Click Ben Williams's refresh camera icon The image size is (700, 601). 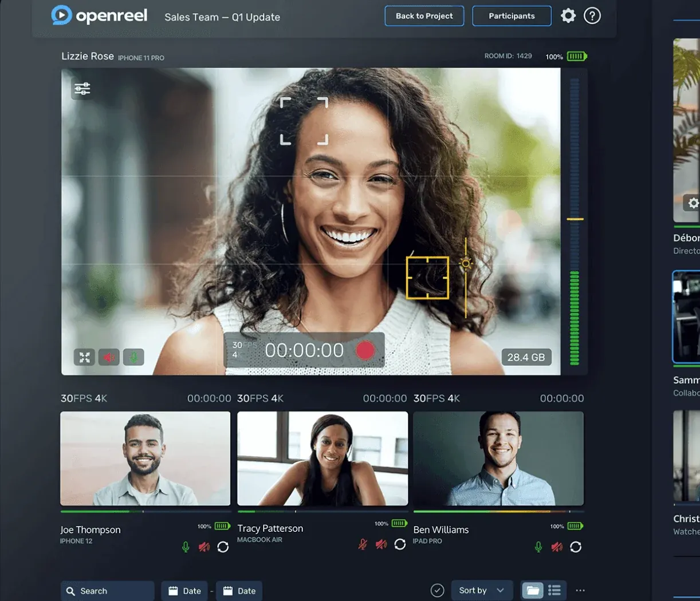coord(576,547)
